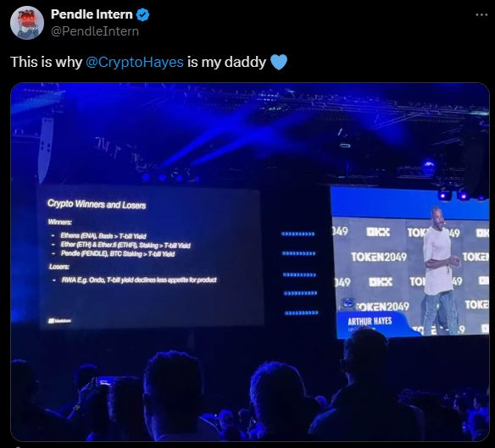Click the 'Winners:' heading on the slide
Viewport: 495px width, 448px height.
59,222
